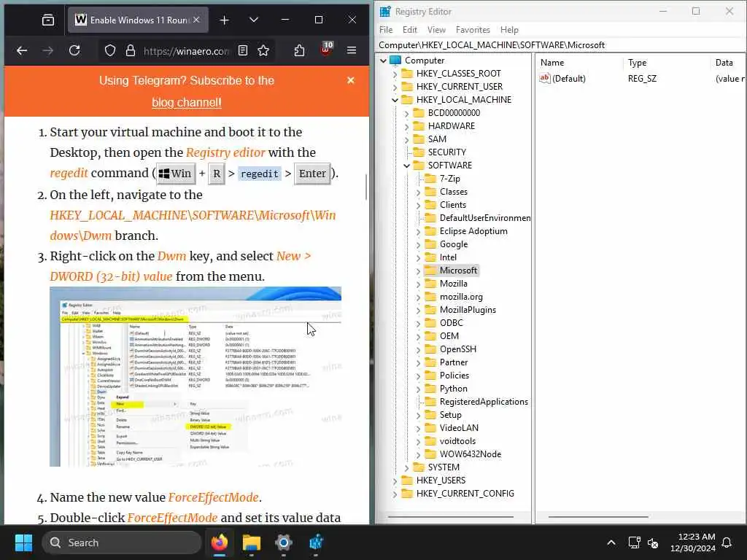Toggle Firefox reader view icon
This screenshot has width=747, height=560.
(x=243, y=50)
